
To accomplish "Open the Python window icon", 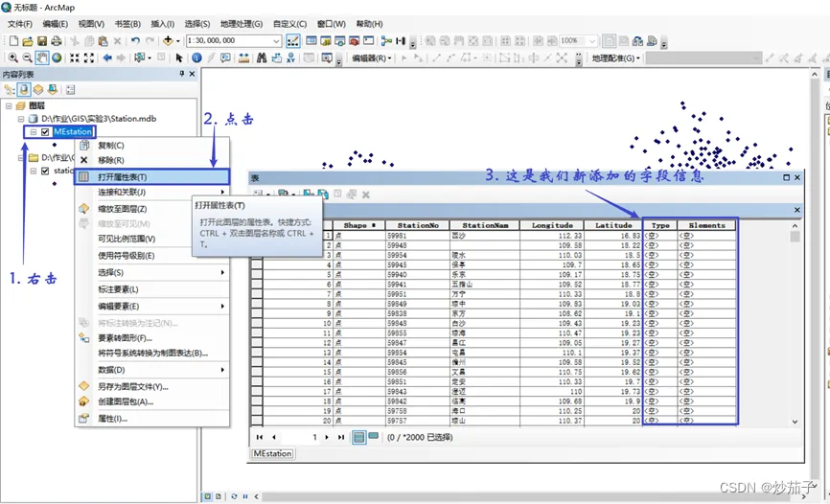I will (368, 41).
